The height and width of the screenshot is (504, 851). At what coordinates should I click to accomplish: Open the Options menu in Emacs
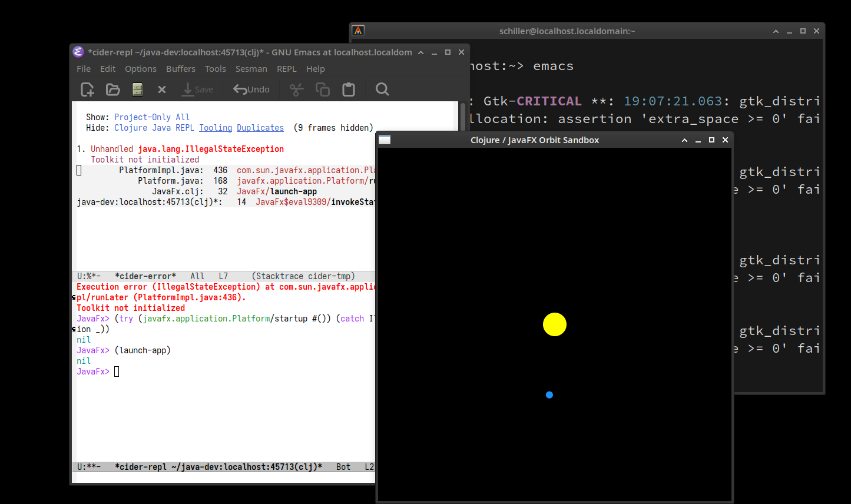[x=141, y=69]
